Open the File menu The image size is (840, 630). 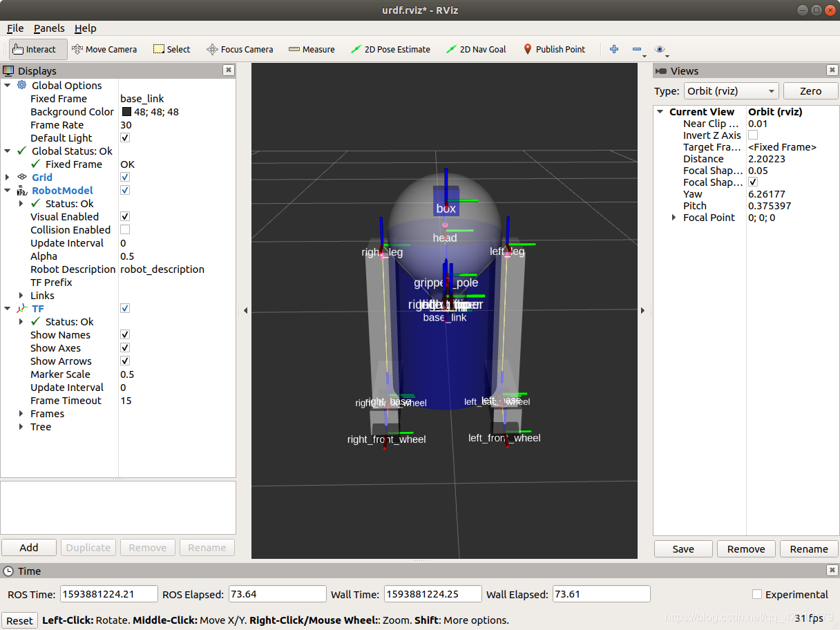click(x=15, y=28)
